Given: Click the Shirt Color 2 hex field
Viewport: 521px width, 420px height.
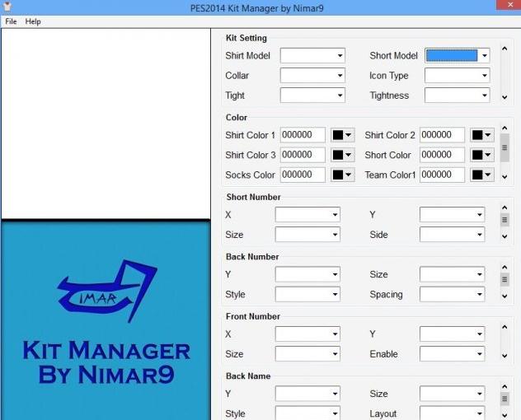Looking at the screenshot, I should [442, 135].
